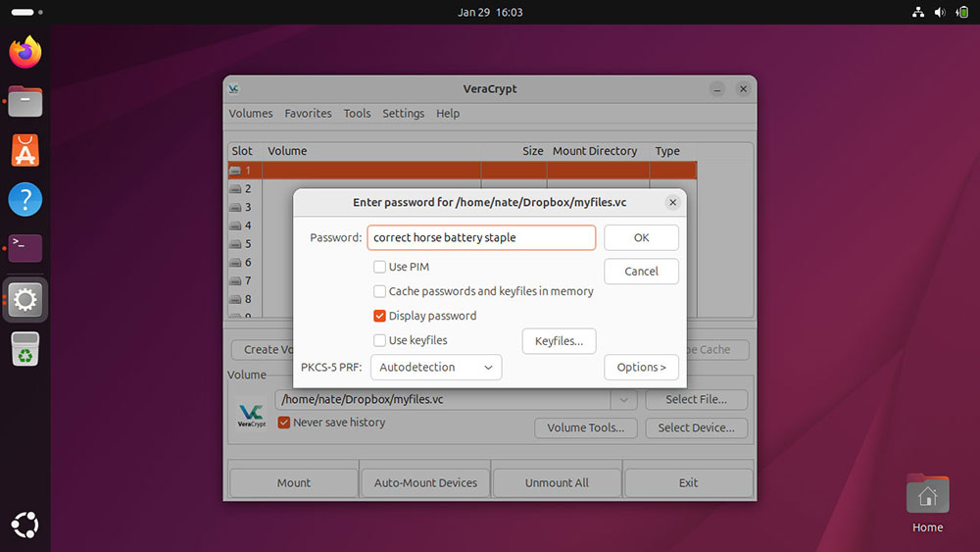Viewport: 980px width, 552px height.
Task: Click the Mount button
Action: click(x=294, y=482)
